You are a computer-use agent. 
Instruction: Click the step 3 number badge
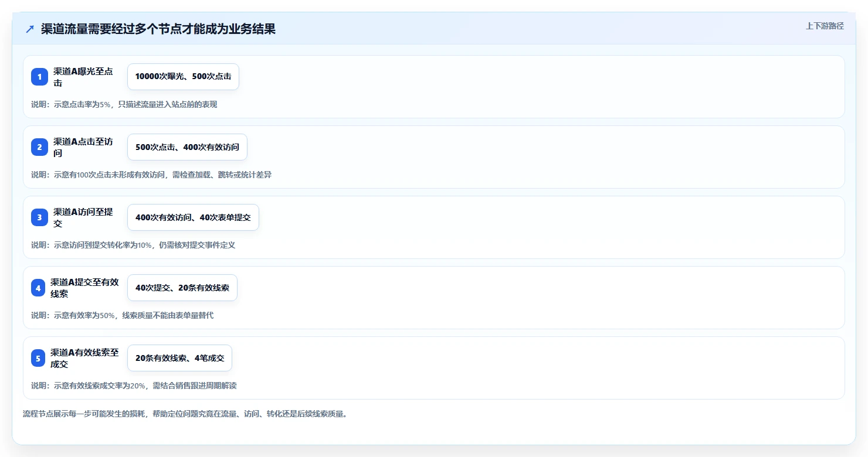click(39, 217)
